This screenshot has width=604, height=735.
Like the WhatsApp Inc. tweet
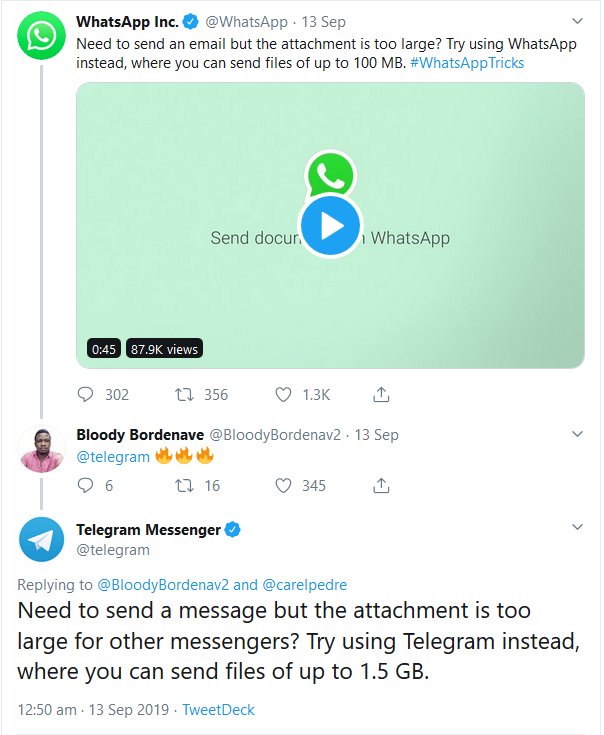tap(283, 394)
